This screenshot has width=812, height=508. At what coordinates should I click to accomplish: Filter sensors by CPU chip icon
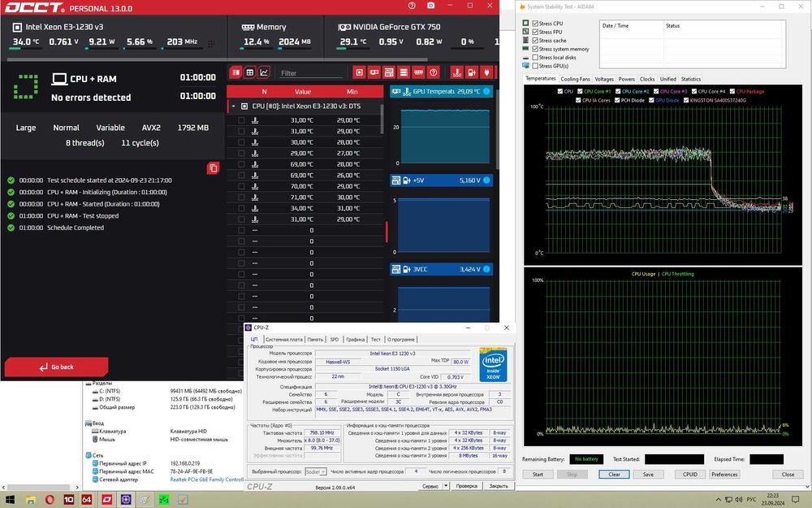click(359, 72)
